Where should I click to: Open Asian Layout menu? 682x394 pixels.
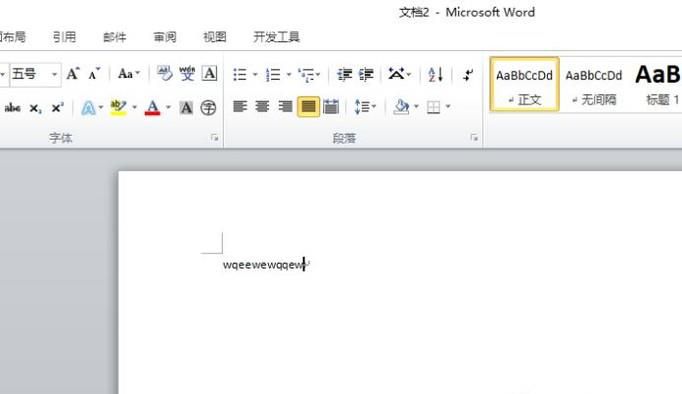tap(399, 74)
